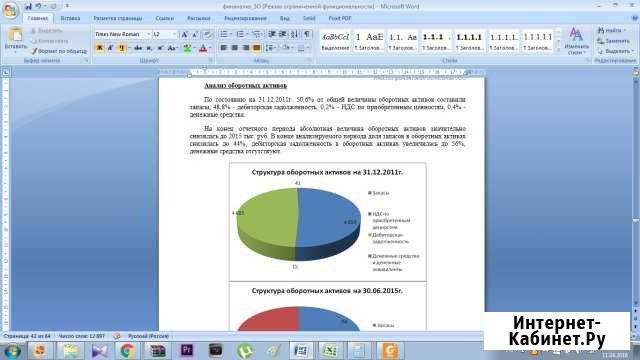The height and width of the screenshot is (360, 640).
Task: Toggle bold formatting
Action: coord(99,48)
